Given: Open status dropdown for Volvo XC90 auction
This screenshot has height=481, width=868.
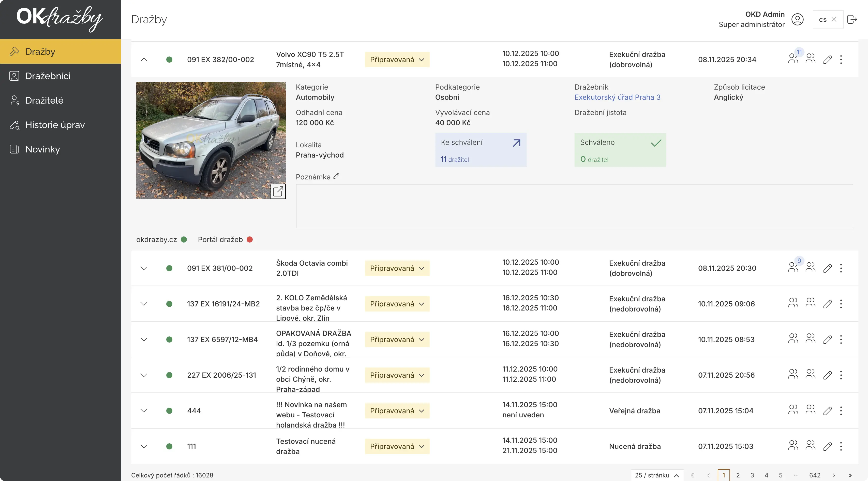Looking at the screenshot, I should 397,60.
